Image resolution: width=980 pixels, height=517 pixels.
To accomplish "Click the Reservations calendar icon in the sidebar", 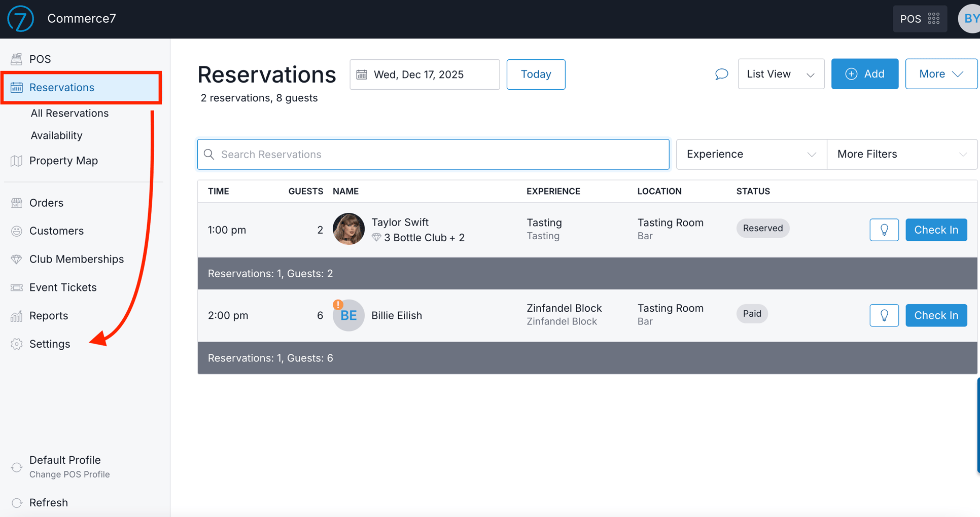I will (x=17, y=87).
